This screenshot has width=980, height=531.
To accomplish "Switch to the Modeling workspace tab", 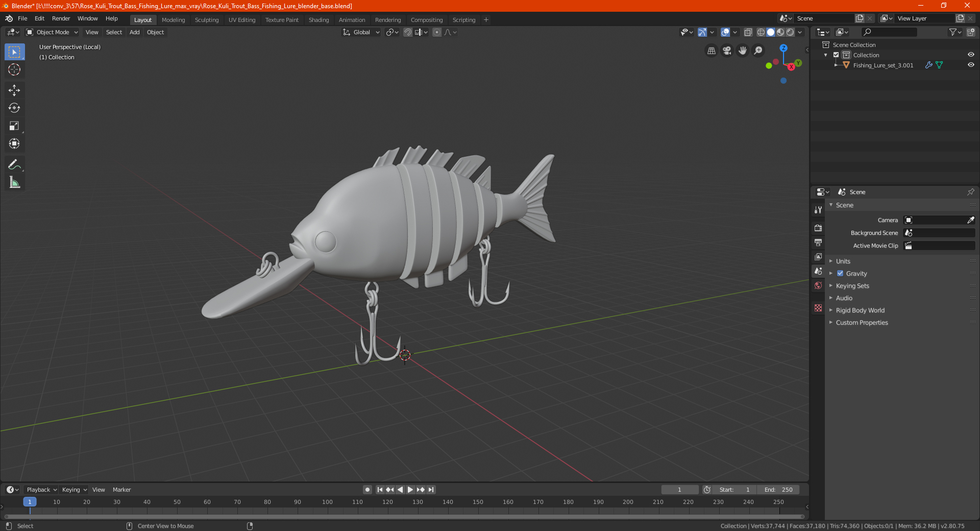I will (173, 20).
